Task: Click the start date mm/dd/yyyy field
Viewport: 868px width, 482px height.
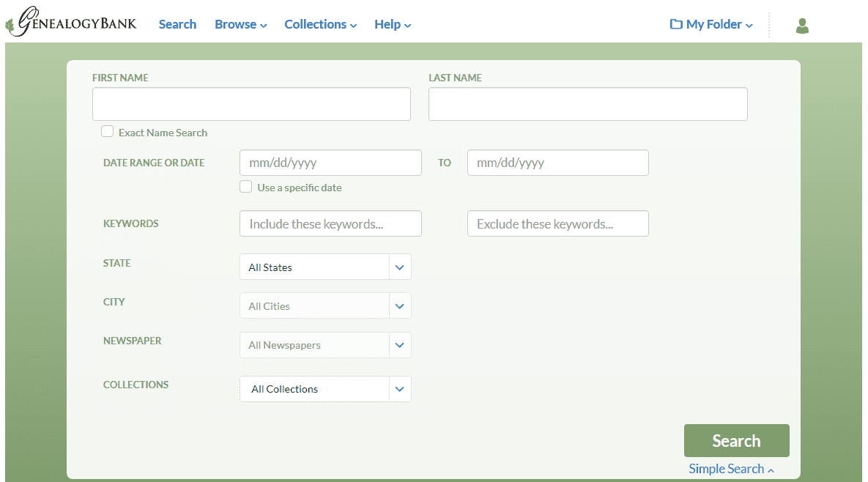Action: coord(330,163)
